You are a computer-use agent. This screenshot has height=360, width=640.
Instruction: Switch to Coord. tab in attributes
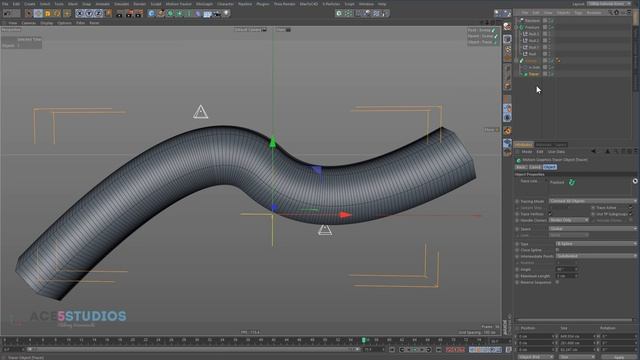535,167
